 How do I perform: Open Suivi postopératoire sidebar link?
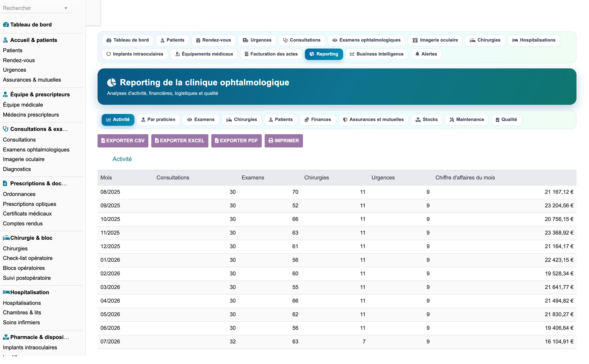(27, 278)
